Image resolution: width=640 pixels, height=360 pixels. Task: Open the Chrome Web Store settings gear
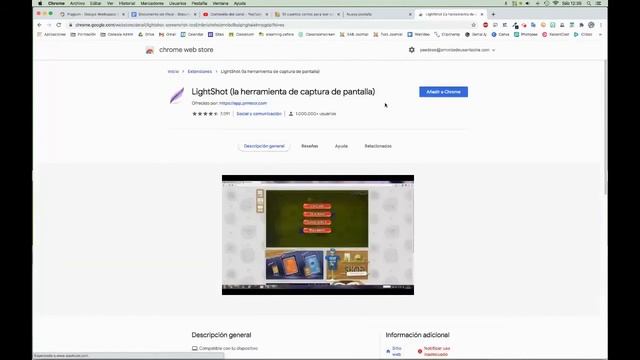(411, 50)
